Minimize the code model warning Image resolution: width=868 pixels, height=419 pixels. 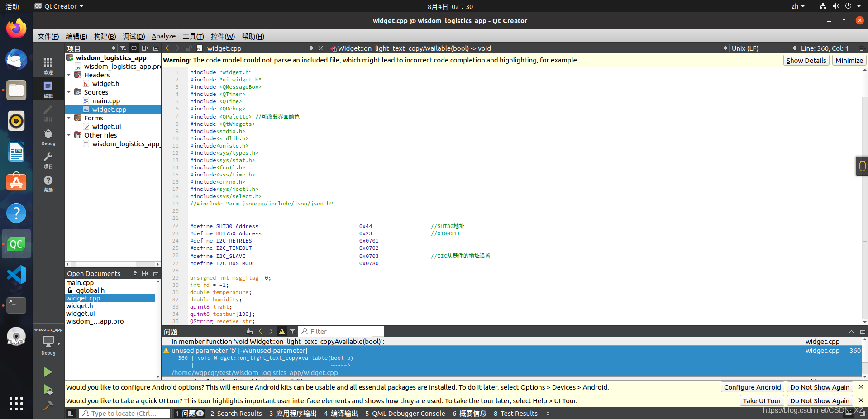click(849, 60)
